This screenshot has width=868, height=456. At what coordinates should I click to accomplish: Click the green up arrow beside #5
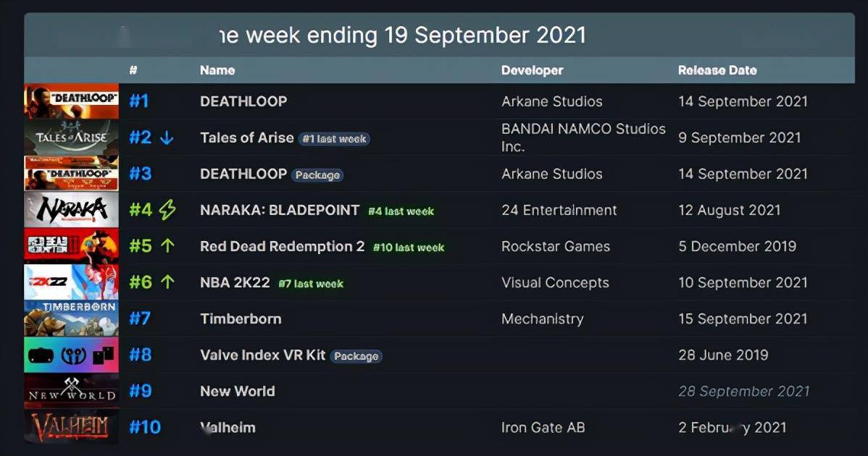click(x=167, y=246)
